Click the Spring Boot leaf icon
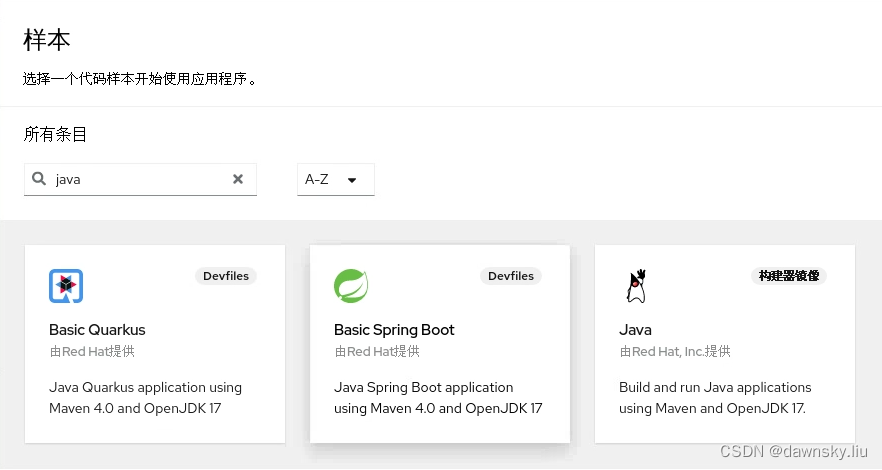This screenshot has height=470, width=882. coord(351,286)
